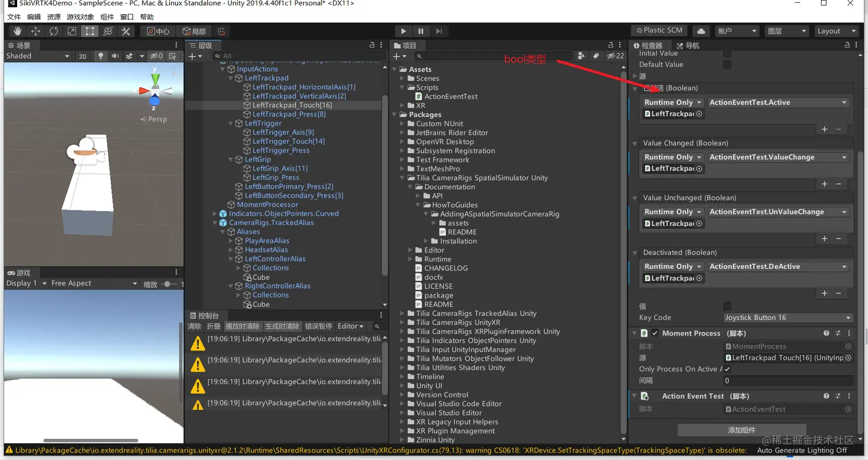Open the 组件 menu

point(107,17)
